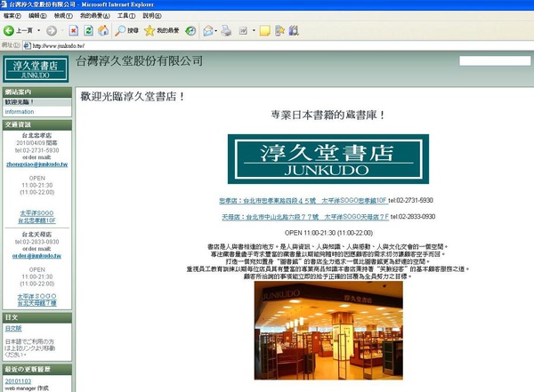Open the Edit menu (編輯)
The height and width of the screenshot is (392, 534).
click(37, 16)
